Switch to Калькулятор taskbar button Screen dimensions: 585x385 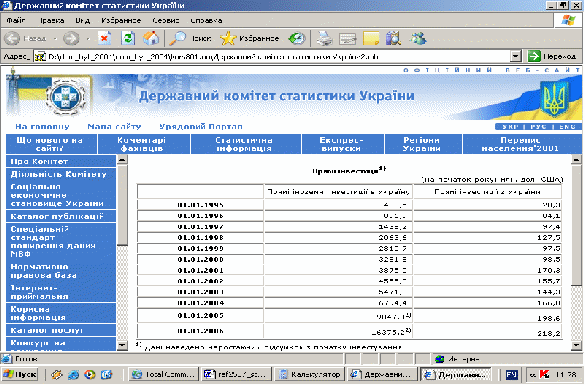point(310,374)
